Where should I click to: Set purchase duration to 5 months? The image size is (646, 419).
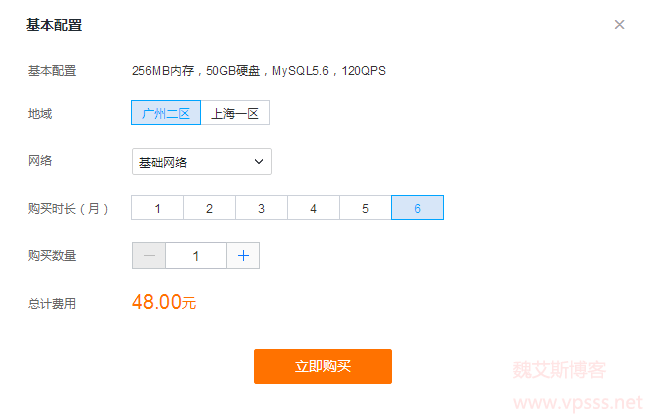pos(365,208)
